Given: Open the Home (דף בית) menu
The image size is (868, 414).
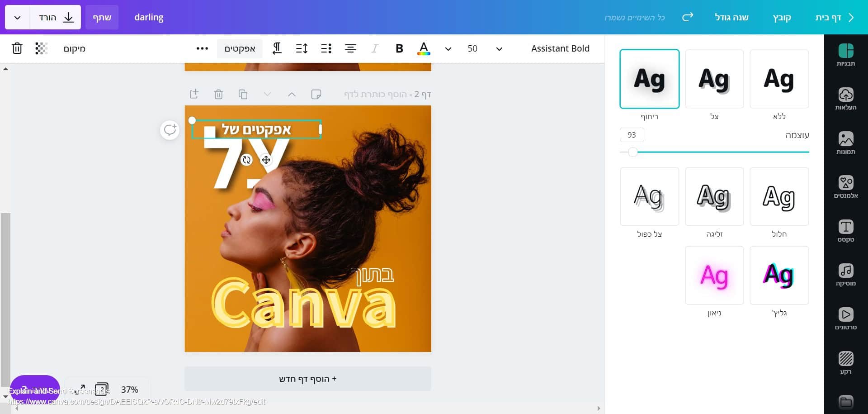Looking at the screenshot, I should coord(828,17).
